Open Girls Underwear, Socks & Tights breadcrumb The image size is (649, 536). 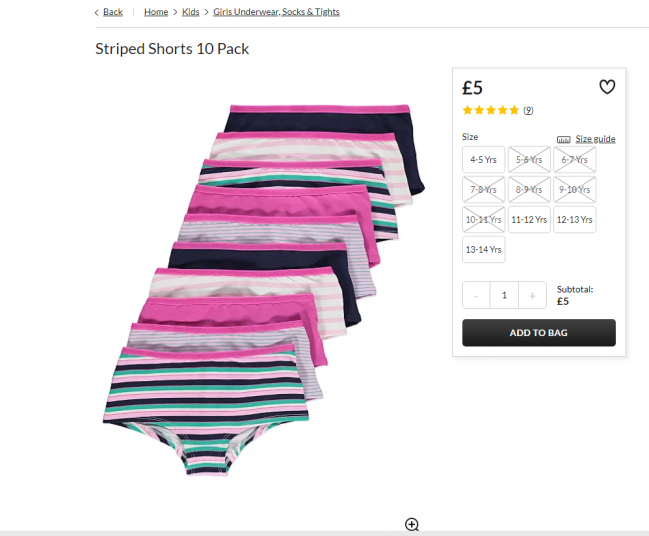click(x=276, y=12)
